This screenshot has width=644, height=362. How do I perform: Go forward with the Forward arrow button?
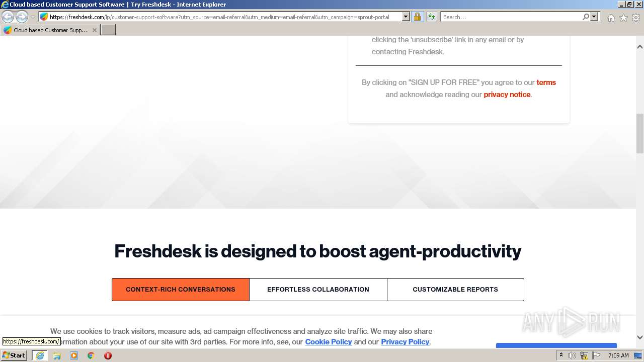click(22, 17)
